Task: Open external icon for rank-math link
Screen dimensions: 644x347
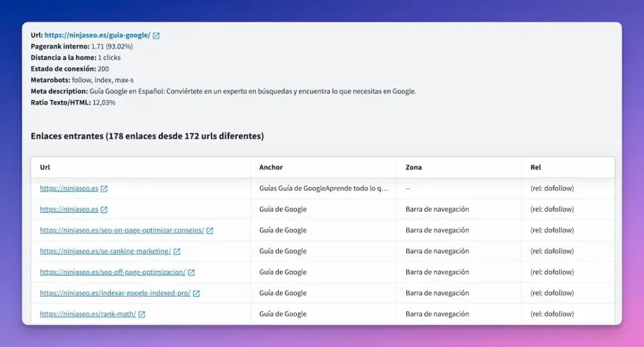Action: [142, 314]
